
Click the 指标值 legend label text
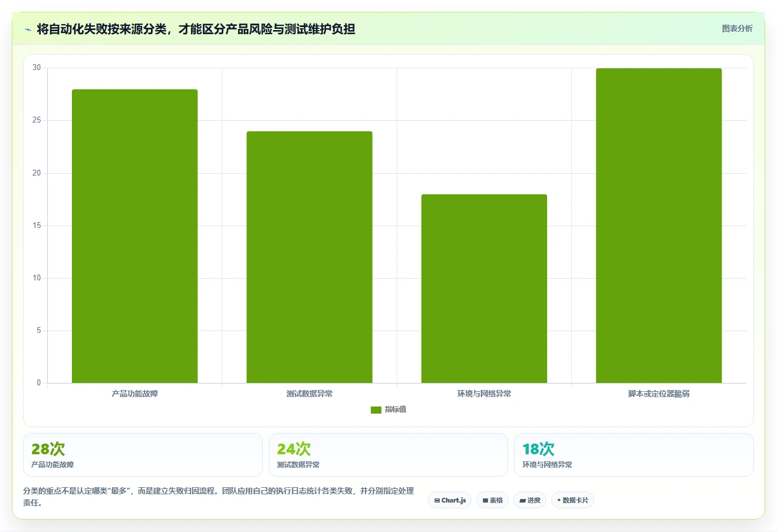(x=396, y=409)
